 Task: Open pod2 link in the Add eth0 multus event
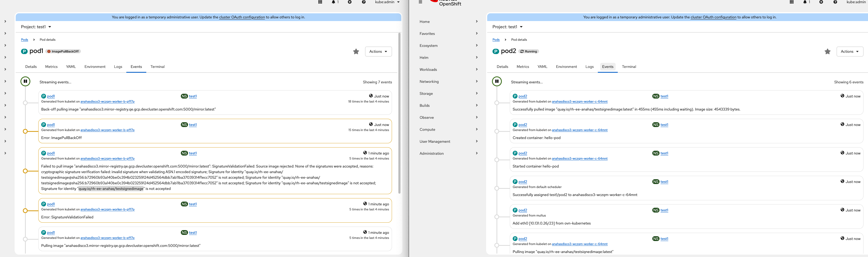(523, 210)
